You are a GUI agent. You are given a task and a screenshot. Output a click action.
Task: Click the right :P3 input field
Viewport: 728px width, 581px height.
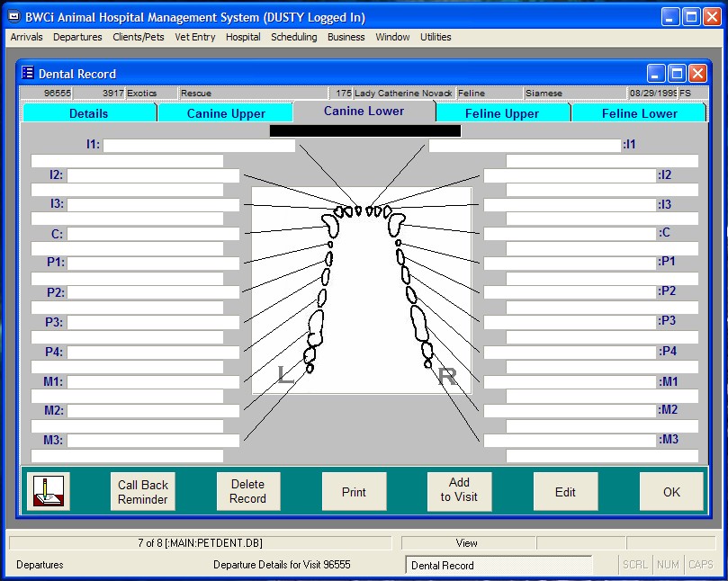570,322
